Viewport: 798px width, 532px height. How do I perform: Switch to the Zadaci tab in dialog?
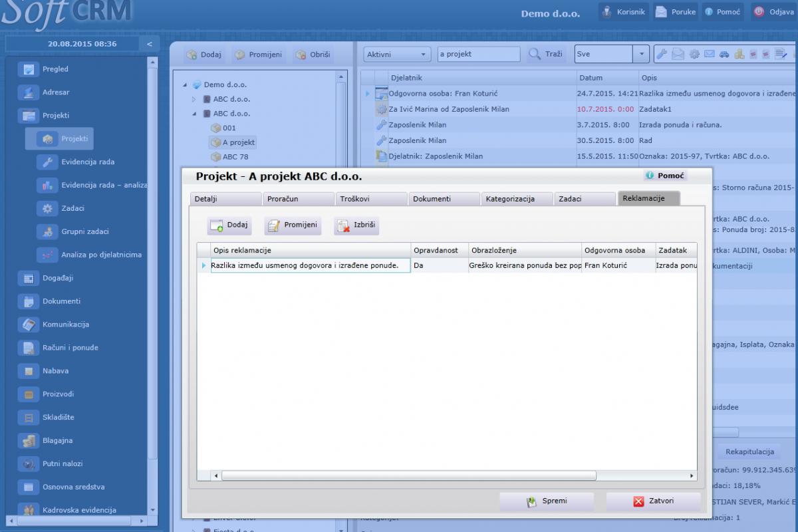pyautogui.click(x=585, y=198)
